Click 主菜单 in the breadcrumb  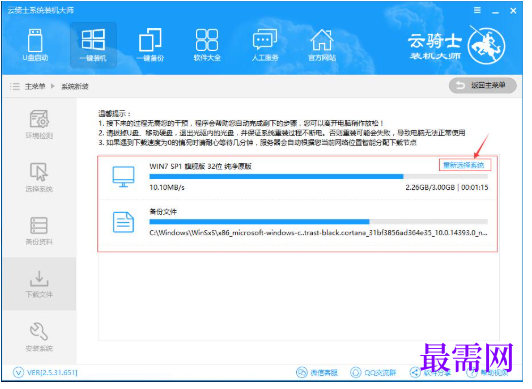[35, 86]
